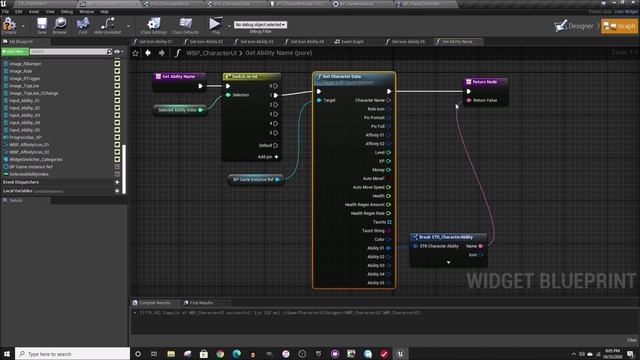Image resolution: width=640 pixels, height=360 pixels.
Task: Switch to Find Results tab
Action: (201, 303)
